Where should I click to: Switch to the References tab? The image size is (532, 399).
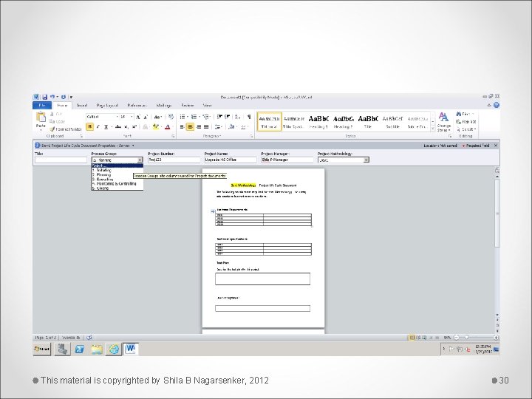(x=137, y=106)
